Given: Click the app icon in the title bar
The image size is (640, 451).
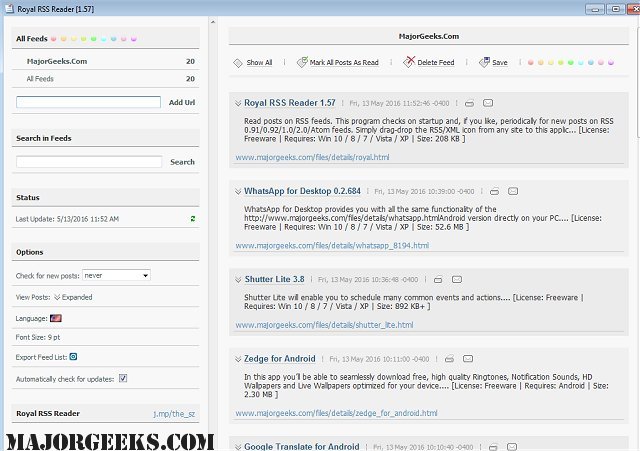Looking at the screenshot, I should (9, 9).
